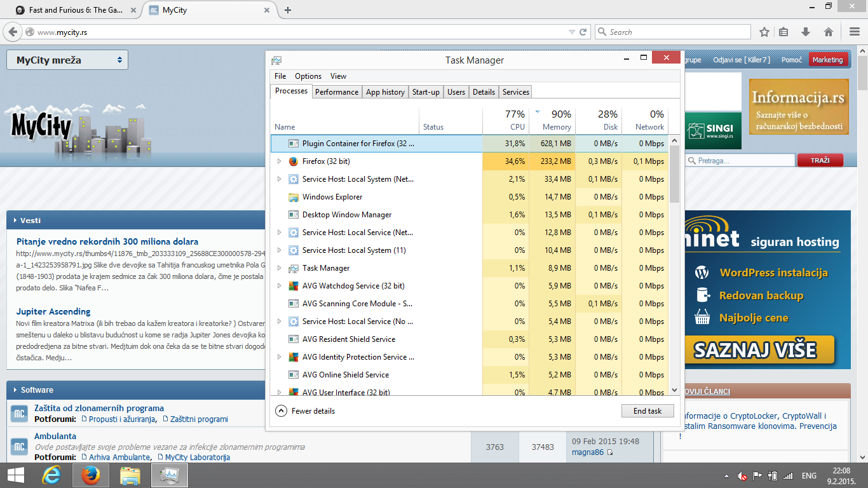The image size is (868, 488).
Task: Go to Firefox home page icon
Action: coord(828,32)
